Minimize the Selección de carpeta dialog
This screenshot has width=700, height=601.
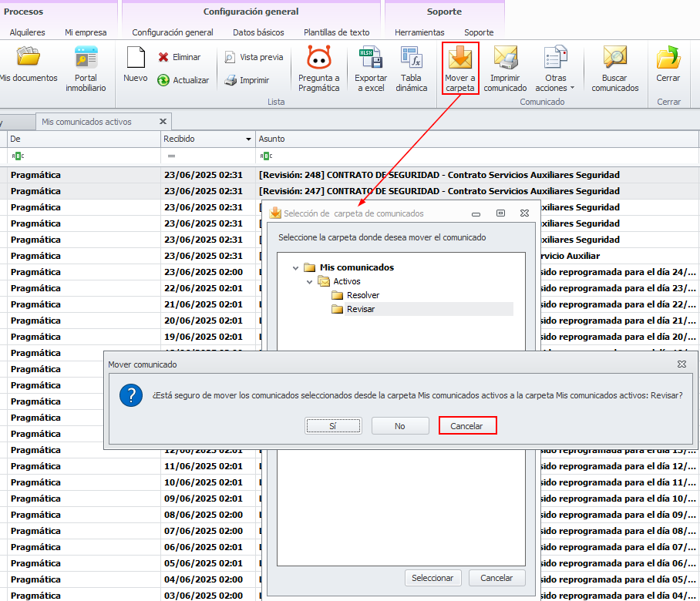coord(476,213)
